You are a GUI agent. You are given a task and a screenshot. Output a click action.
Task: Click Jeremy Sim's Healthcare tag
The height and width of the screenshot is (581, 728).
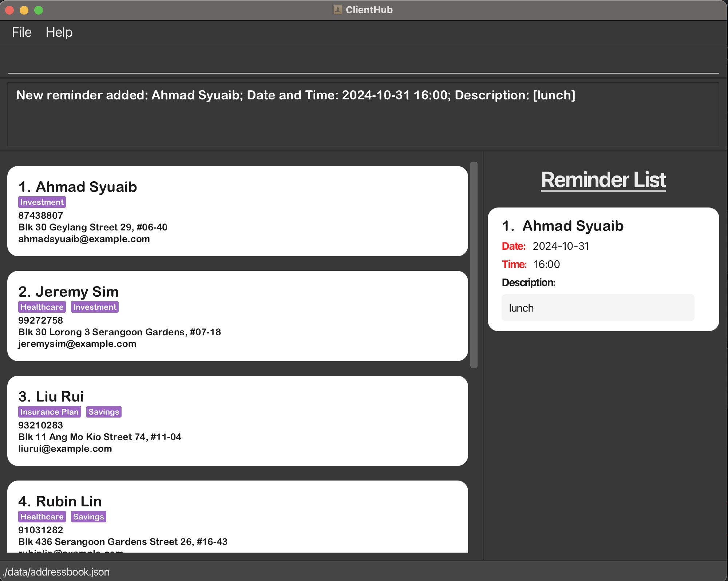42,307
